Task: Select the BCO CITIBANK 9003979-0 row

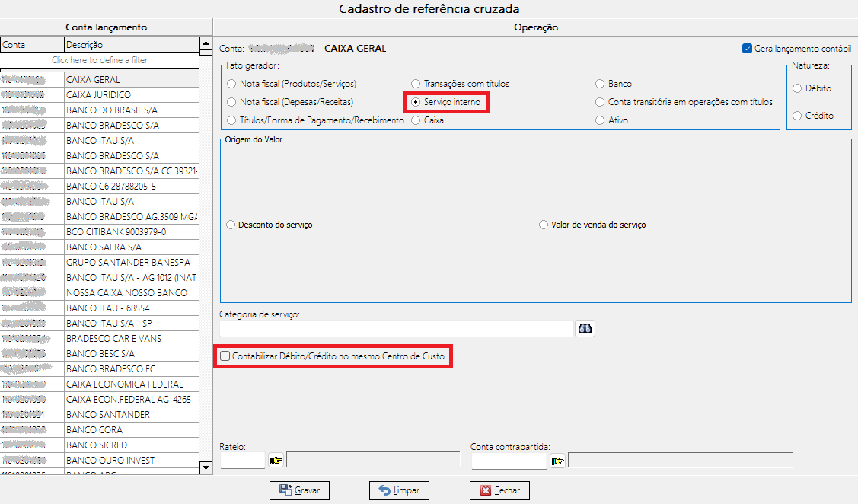Action: pyautogui.click(x=100, y=232)
